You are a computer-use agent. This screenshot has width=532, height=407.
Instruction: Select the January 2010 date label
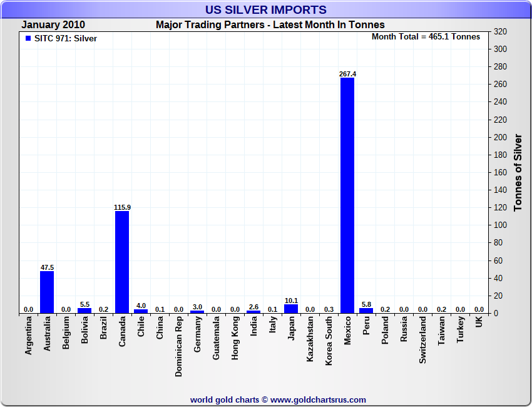point(53,25)
